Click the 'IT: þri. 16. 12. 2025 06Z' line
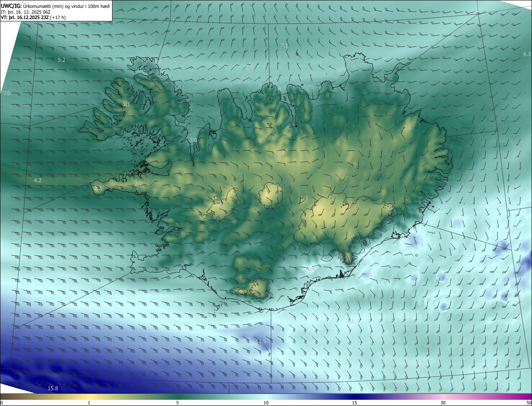Viewport: 532px width, 406px height. (x=26, y=12)
